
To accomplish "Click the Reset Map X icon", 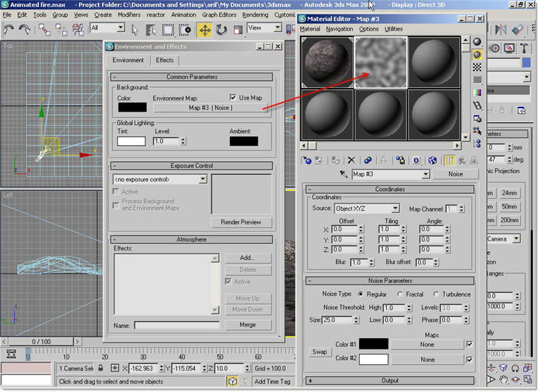I will coord(351,160).
